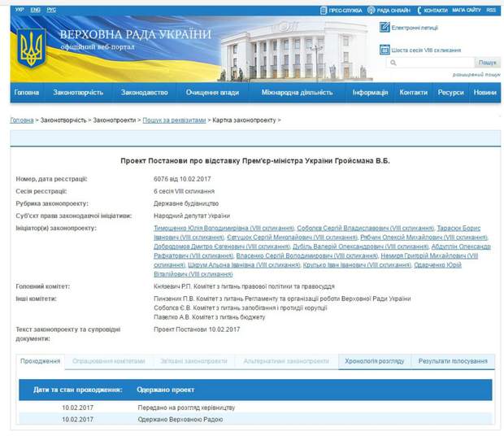Open Рада онлайн via its icon
Image resolution: width=504 pixels, height=436 pixels.
coord(371,11)
